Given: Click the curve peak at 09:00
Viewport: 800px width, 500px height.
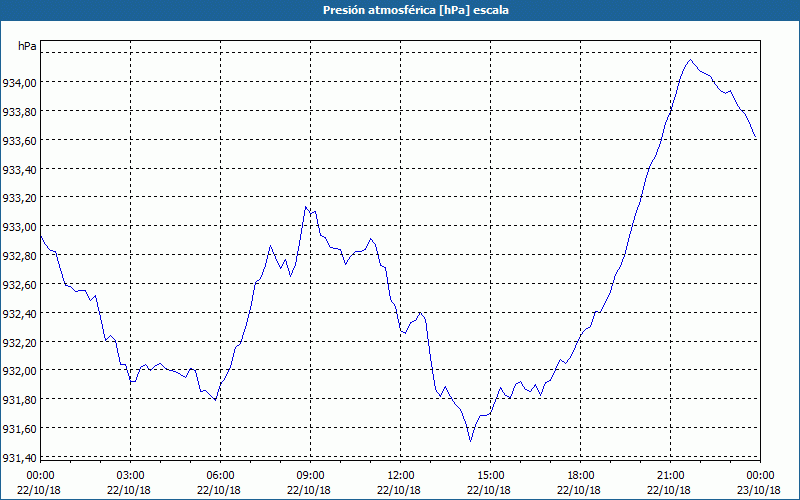Looking at the screenshot, I should coord(306,207).
